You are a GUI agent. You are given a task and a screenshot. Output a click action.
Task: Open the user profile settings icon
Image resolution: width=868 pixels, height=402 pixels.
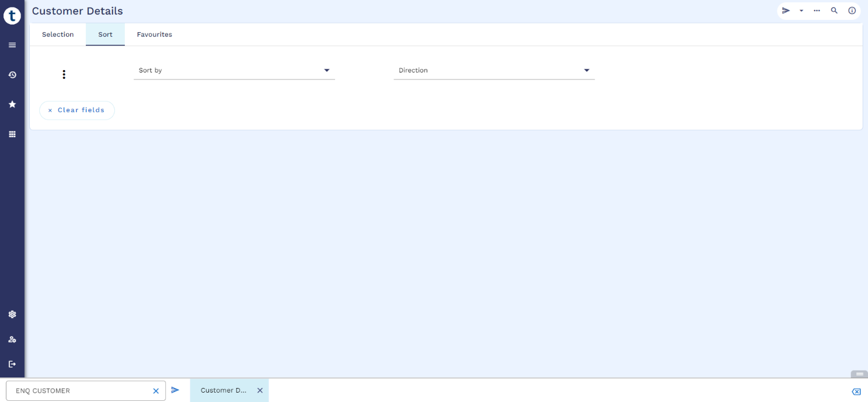(12, 339)
